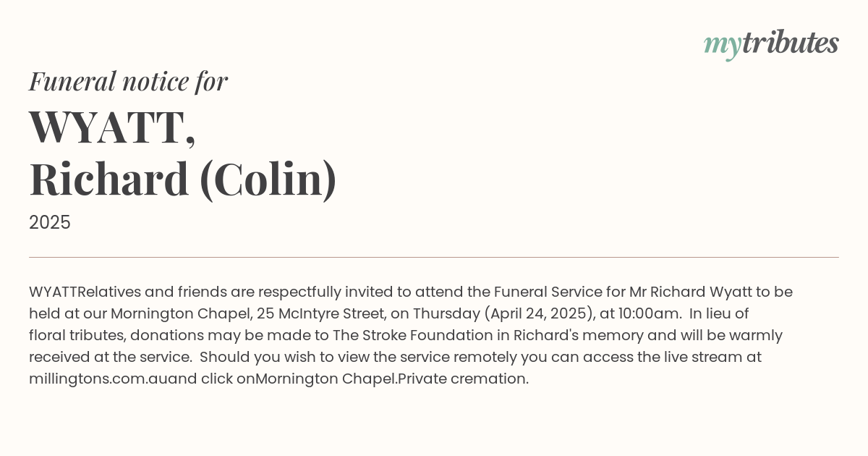The height and width of the screenshot is (456, 868).
Task: Click the 'Funeral notice for' heading
Action: coord(128,81)
